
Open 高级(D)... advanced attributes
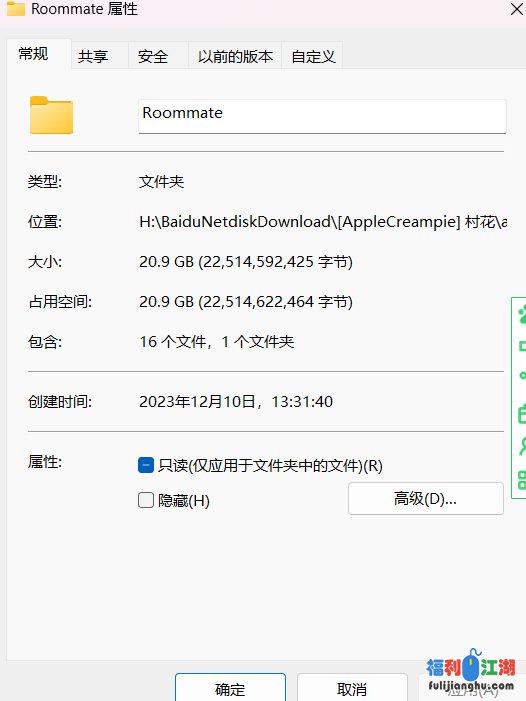425,498
